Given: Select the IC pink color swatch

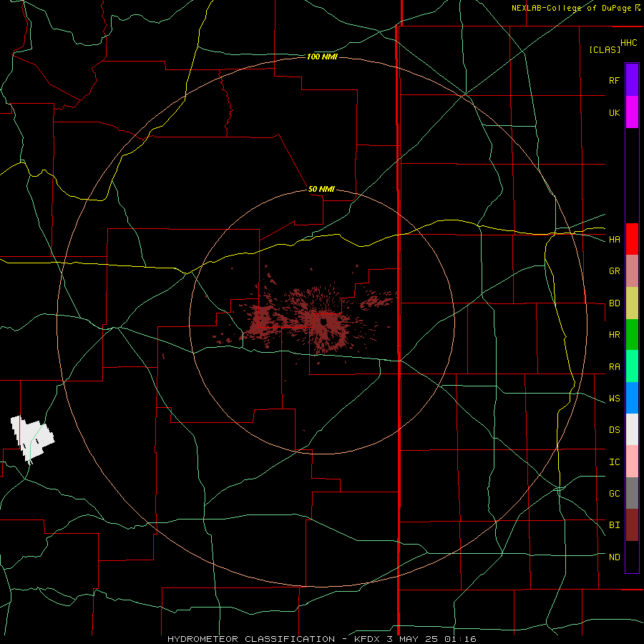Looking at the screenshot, I should point(632,462).
